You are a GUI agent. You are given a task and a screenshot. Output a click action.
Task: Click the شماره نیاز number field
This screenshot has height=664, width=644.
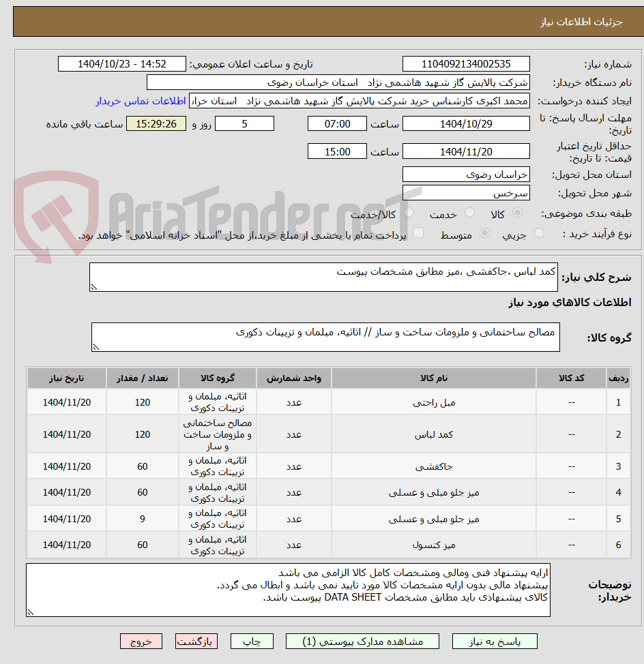click(x=466, y=64)
